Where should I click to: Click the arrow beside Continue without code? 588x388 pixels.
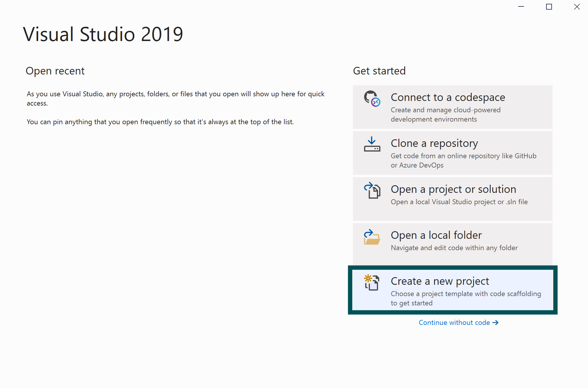tap(496, 323)
